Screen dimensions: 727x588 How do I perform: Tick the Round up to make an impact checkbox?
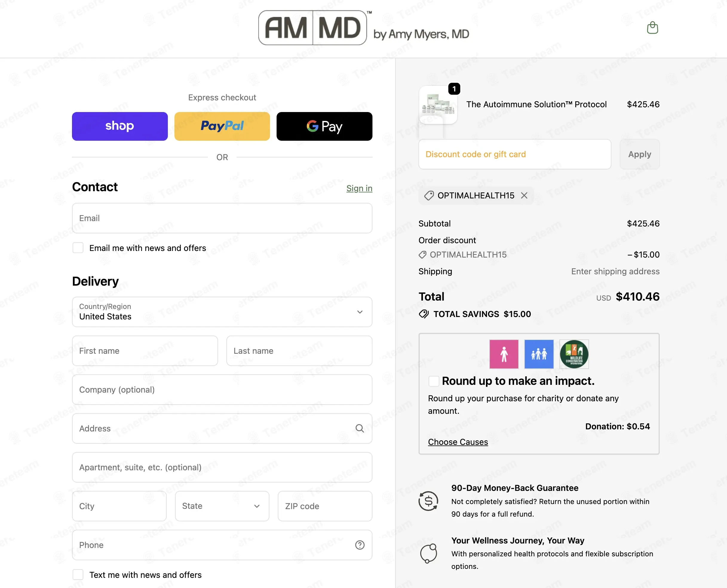434,381
